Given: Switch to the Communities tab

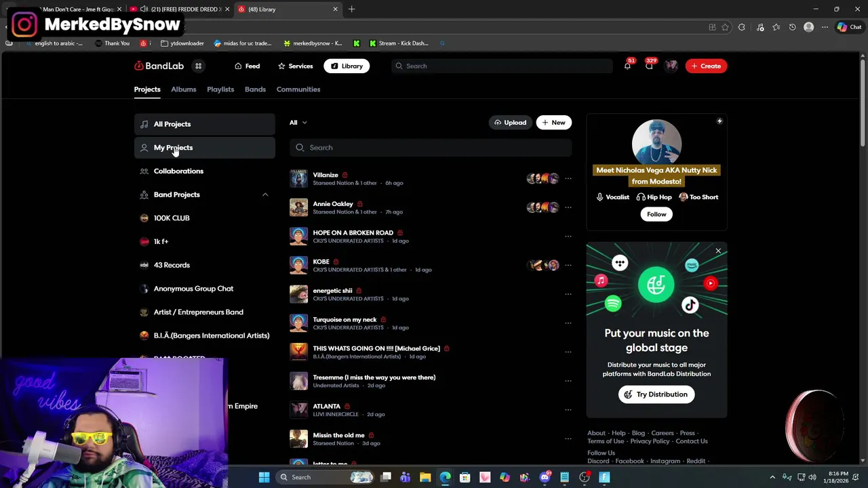Looking at the screenshot, I should click(298, 89).
